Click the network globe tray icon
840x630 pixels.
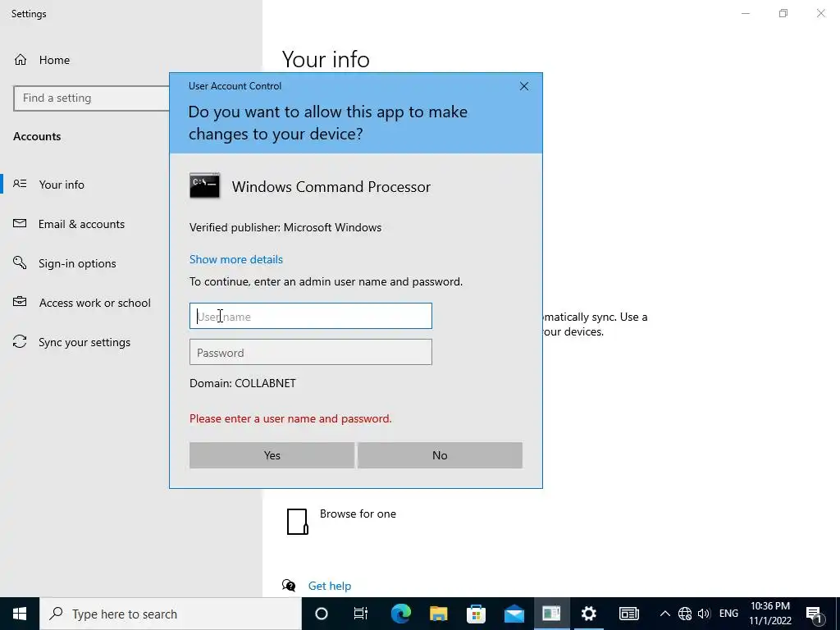[685, 614]
